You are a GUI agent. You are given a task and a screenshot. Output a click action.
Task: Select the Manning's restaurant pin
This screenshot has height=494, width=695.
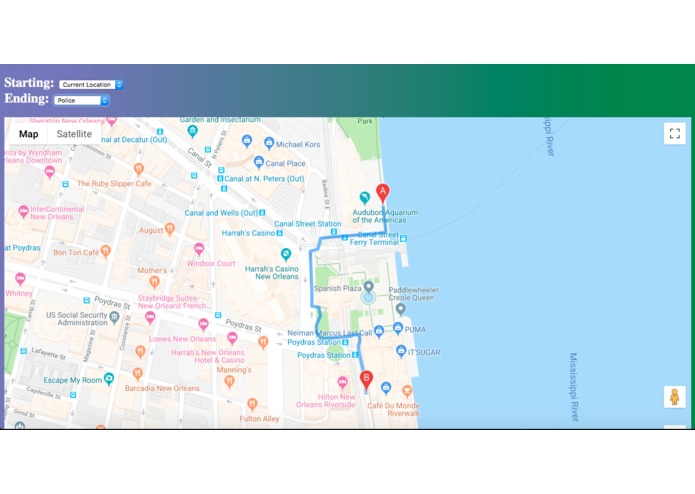(x=230, y=381)
